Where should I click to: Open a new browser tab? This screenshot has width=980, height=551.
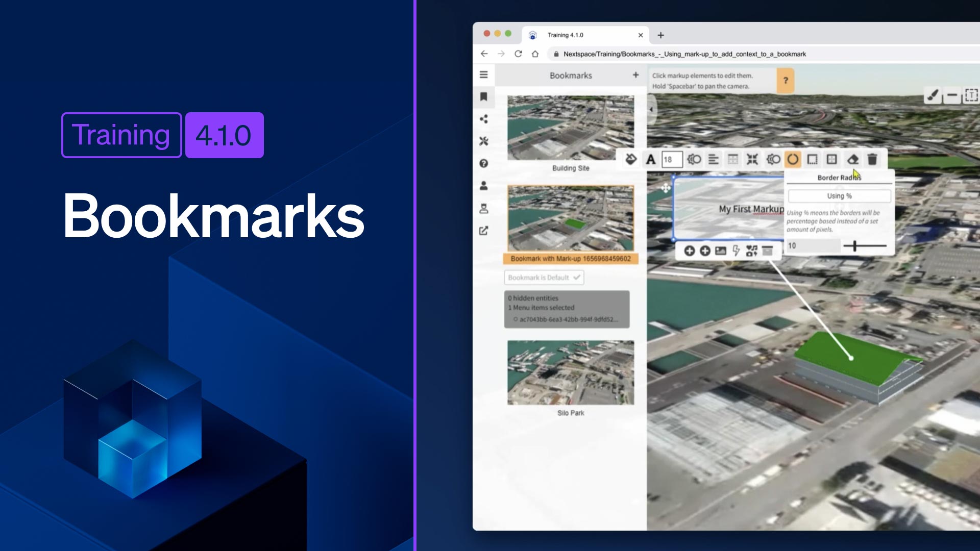coord(661,35)
